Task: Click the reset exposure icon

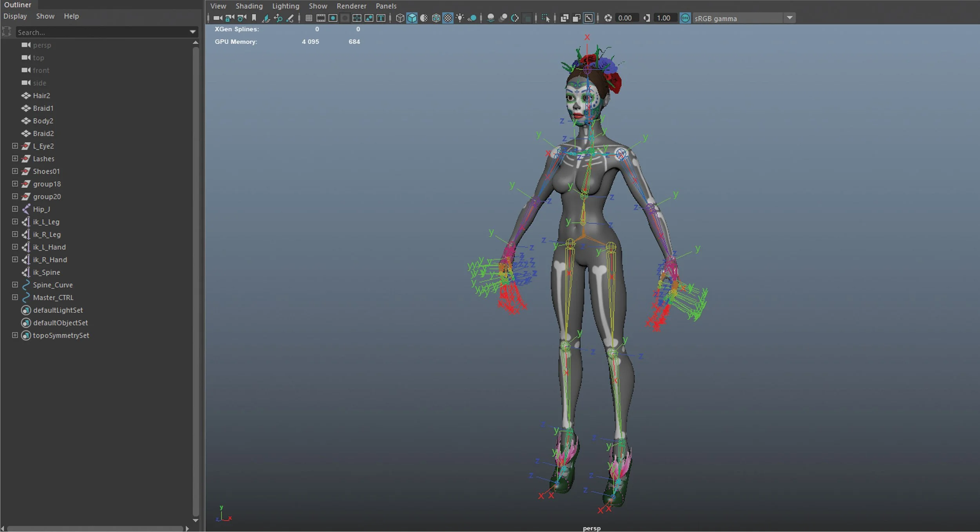Action: 608,18
